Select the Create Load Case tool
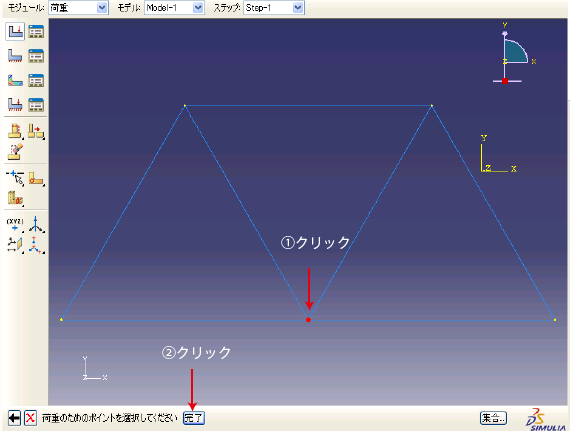 pyautogui.click(x=15, y=105)
